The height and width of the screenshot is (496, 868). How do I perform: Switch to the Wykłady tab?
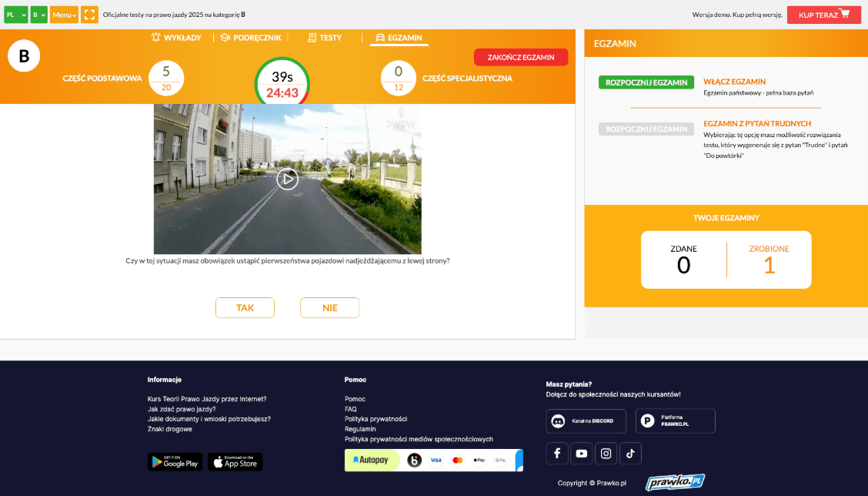(x=176, y=38)
